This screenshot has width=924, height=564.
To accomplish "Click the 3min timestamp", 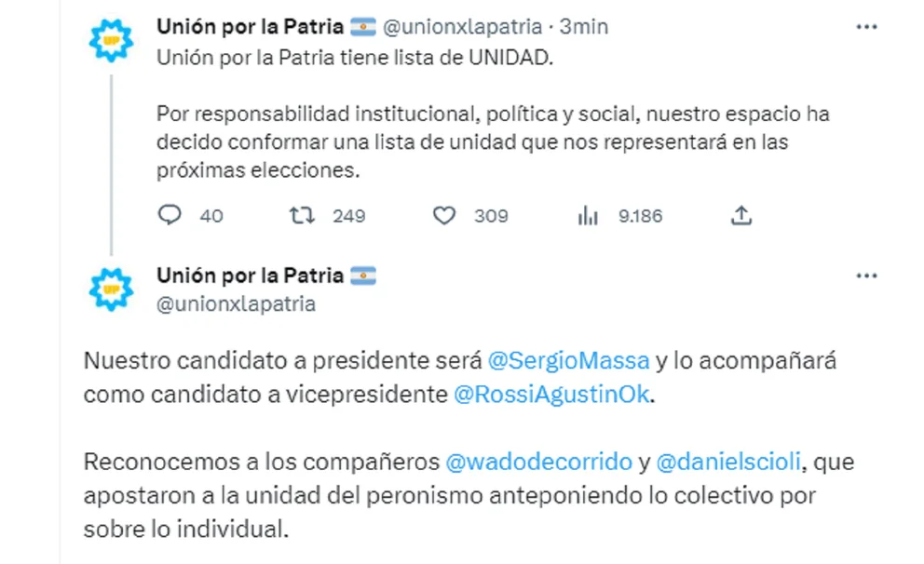I will click(583, 27).
